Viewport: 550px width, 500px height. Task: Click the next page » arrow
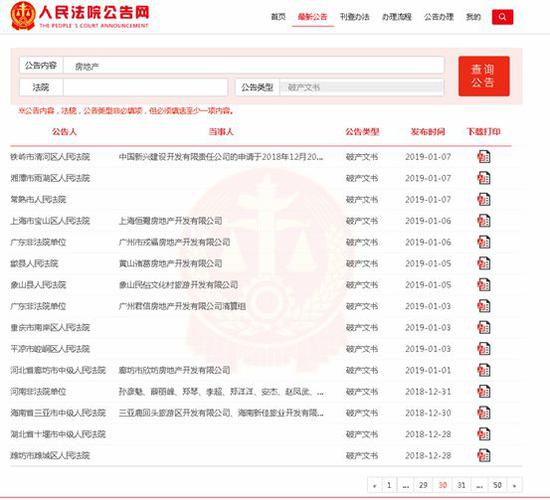click(514, 485)
